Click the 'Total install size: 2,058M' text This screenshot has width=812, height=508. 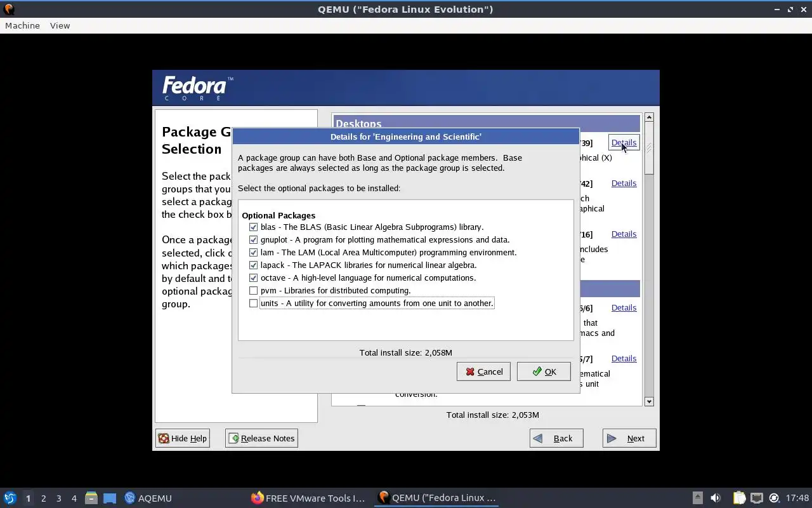pos(406,352)
